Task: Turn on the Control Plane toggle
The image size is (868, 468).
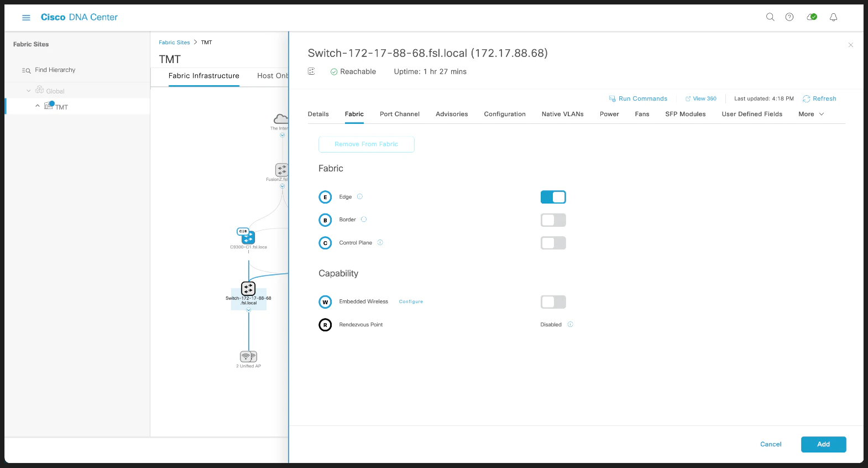Action: pyautogui.click(x=553, y=243)
